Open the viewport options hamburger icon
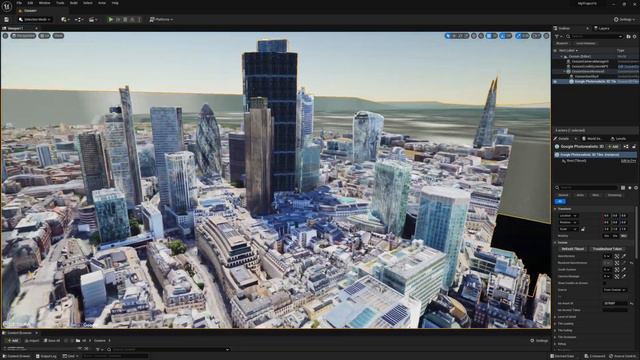This screenshot has width=640, height=360. [x=5, y=36]
